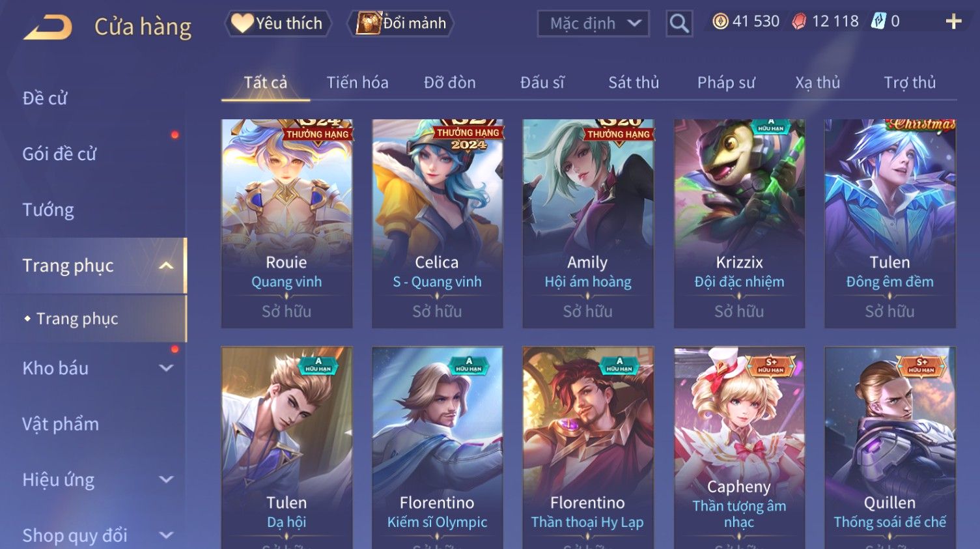Switch to the Pháp sư tab
The image size is (980, 549).
pos(726,83)
